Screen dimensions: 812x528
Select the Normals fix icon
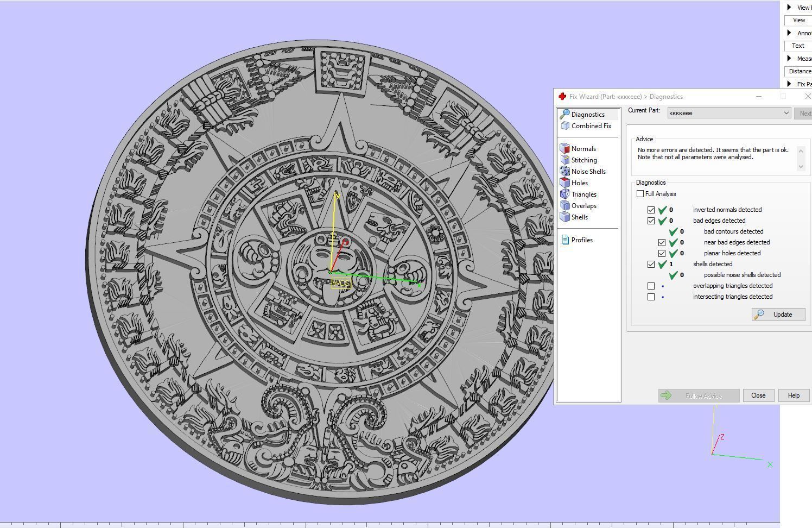[564, 148]
